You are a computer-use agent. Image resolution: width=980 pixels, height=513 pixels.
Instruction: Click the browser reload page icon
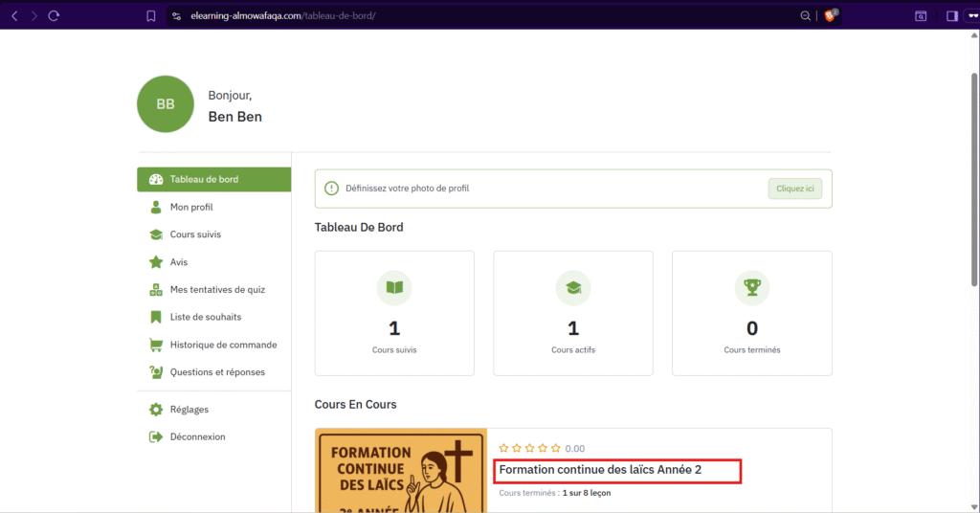54,15
